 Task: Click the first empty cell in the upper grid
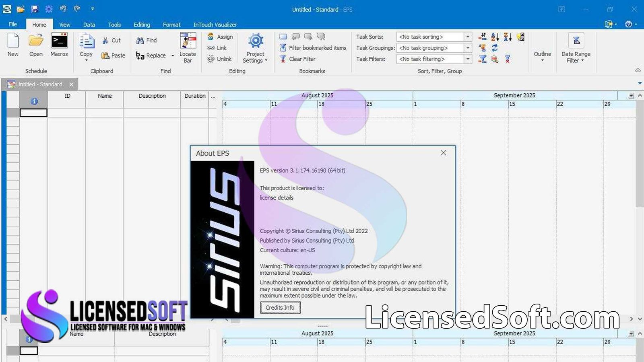[x=33, y=113]
